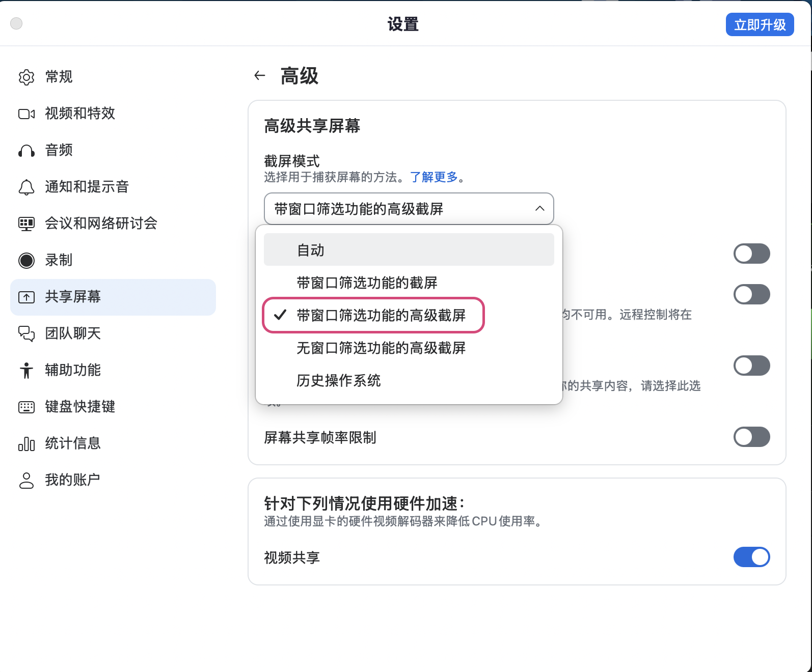812x672 pixels.
Task: Click the gear icon for 常规 settings
Action: point(26,77)
